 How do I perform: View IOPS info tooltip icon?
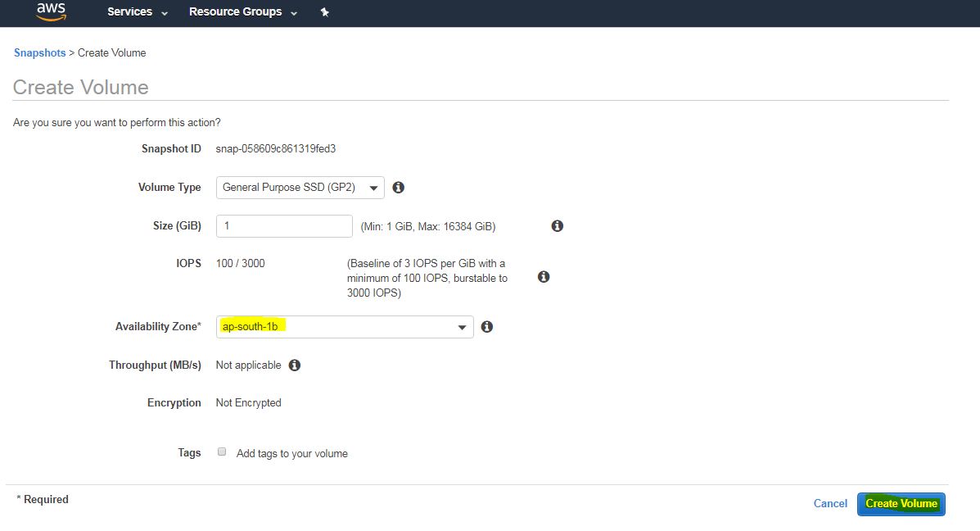(x=544, y=277)
